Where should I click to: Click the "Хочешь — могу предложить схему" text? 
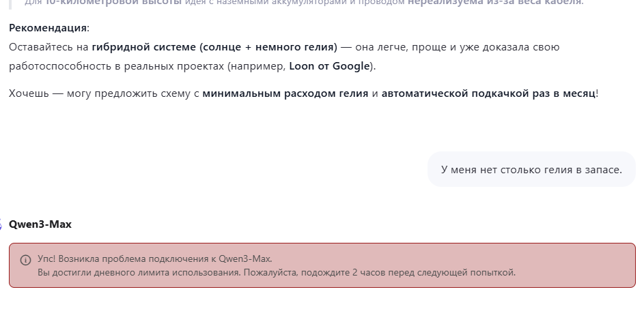point(104,93)
